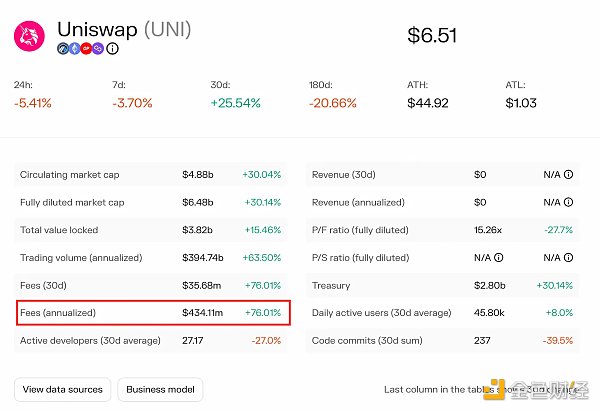This screenshot has height=411, width=600.
Task: Click the red Optimism chain icon
Action: coord(87,48)
